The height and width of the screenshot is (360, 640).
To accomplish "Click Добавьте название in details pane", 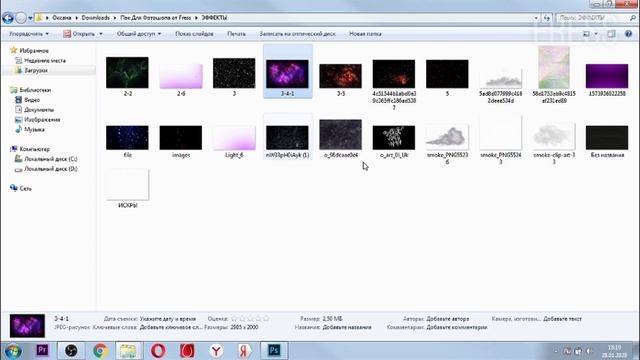I will [347, 327].
